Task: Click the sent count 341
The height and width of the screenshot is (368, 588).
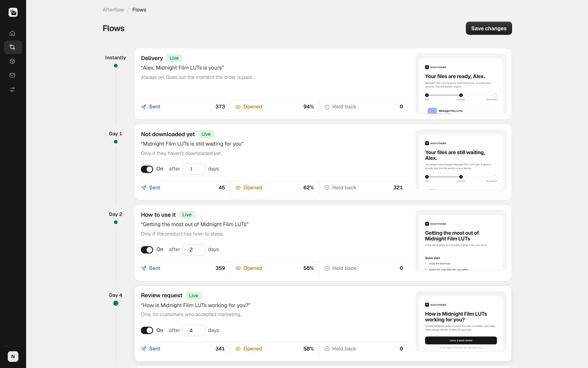Action: [x=220, y=349]
